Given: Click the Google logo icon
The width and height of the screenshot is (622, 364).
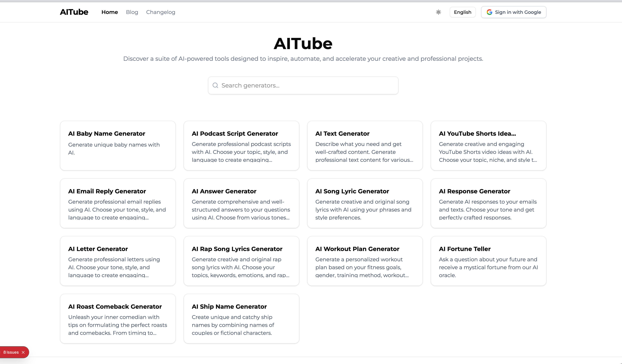Looking at the screenshot, I should 489,12.
